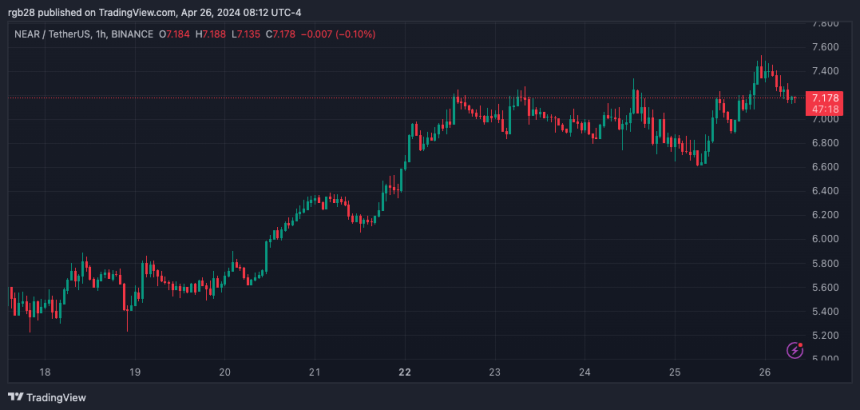Select the 18 date on time axis
Image resolution: width=860 pixels, height=410 pixels.
(x=43, y=373)
